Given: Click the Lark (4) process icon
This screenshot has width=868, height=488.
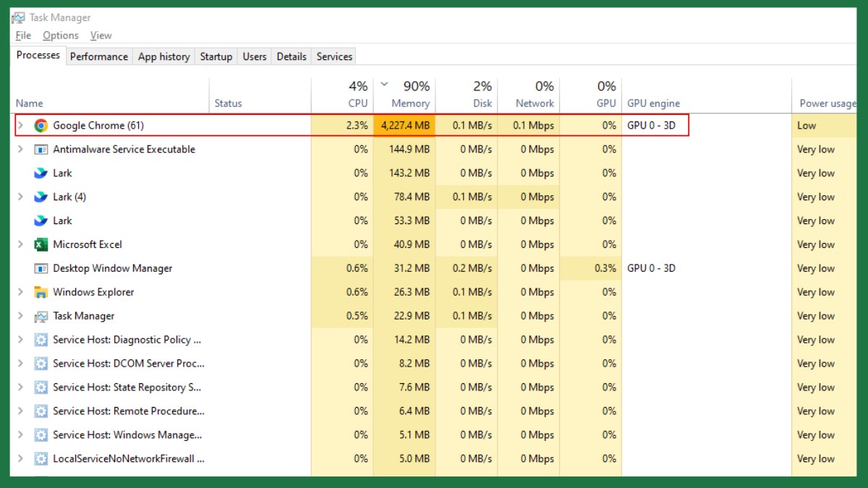Looking at the screenshot, I should 41,197.
